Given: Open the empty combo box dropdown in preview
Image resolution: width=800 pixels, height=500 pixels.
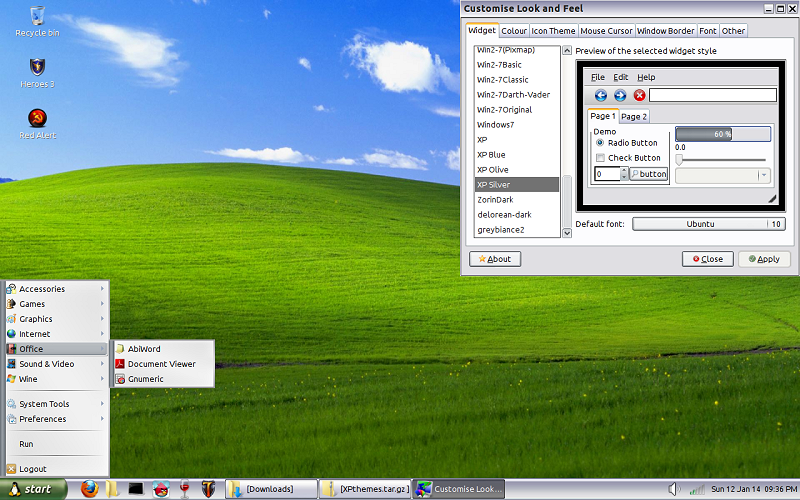Looking at the screenshot, I should (722, 176).
